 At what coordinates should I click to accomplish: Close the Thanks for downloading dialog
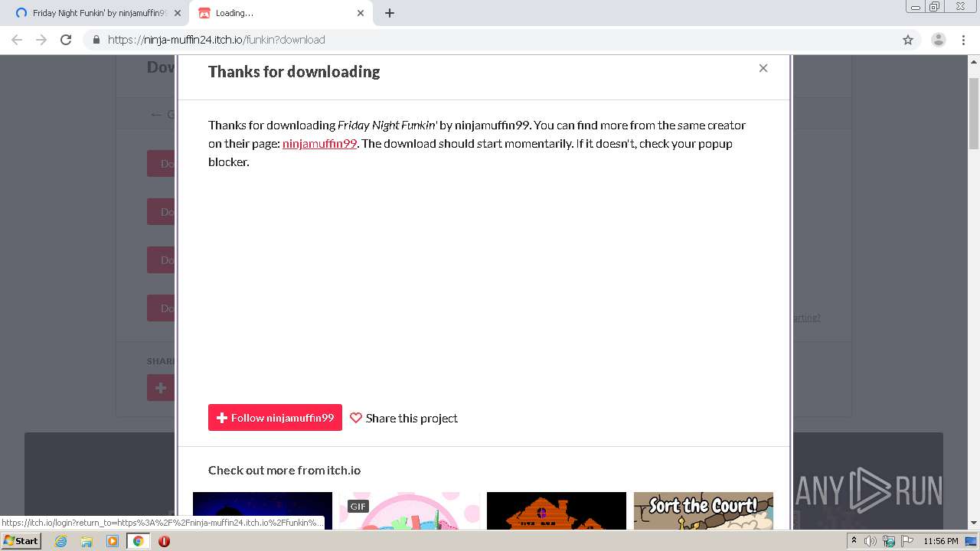[763, 68]
